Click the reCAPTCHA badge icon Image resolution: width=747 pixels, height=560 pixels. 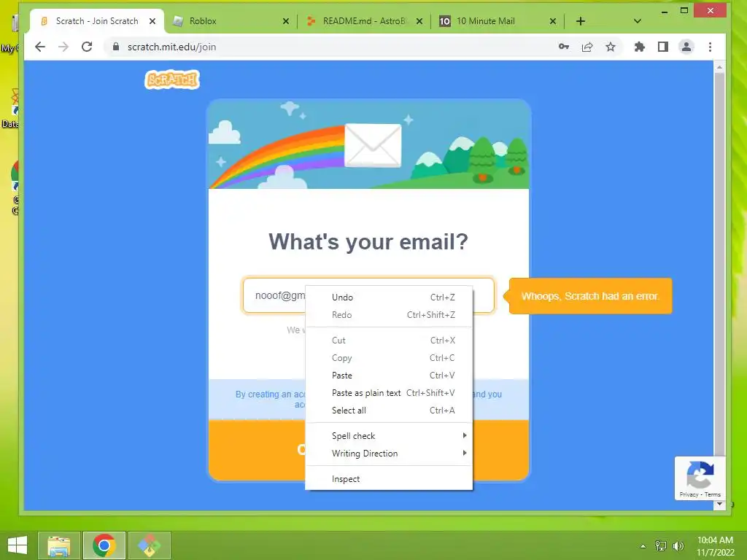[700, 475]
